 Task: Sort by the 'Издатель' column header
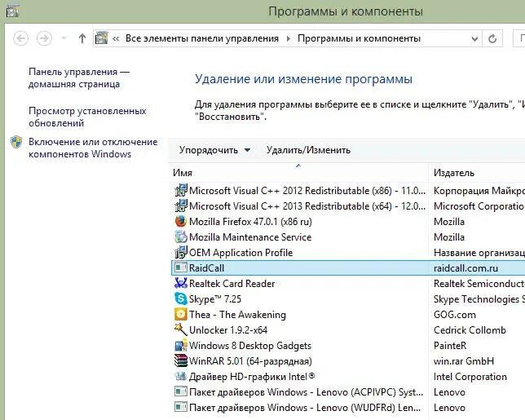coord(454,173)
